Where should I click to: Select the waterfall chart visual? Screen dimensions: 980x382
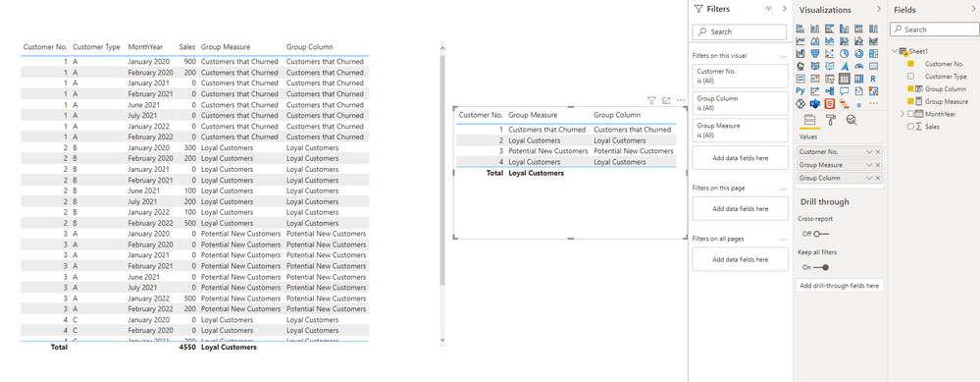click(800, 54)
